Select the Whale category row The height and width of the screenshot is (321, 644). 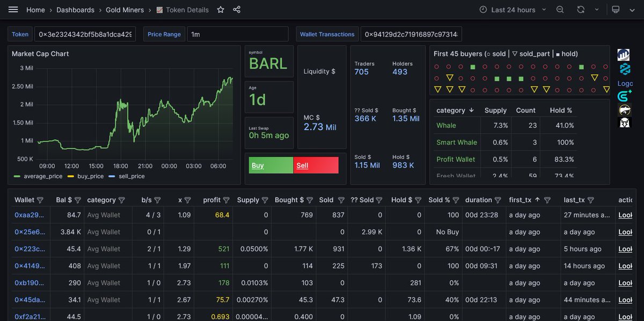point(505,125)
